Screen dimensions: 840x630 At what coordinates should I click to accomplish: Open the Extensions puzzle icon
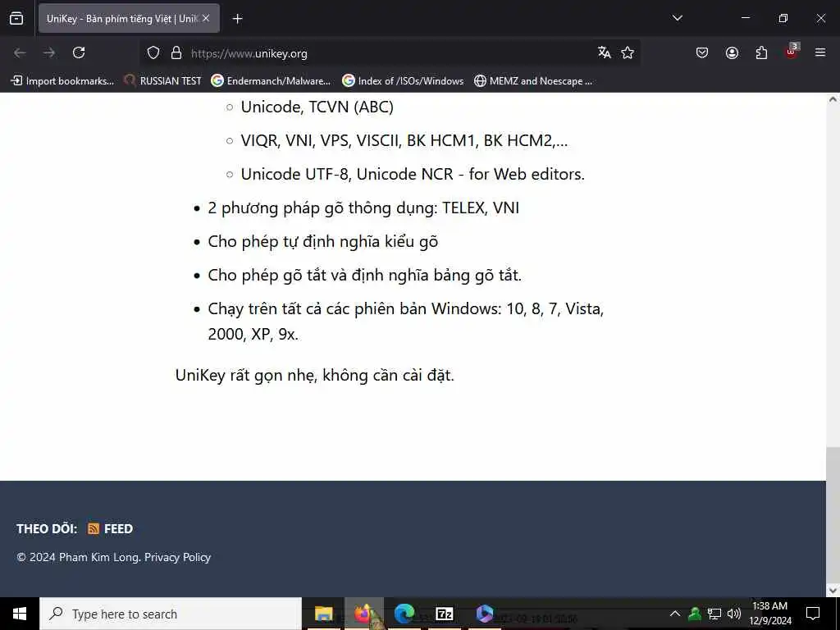(761, 52)
